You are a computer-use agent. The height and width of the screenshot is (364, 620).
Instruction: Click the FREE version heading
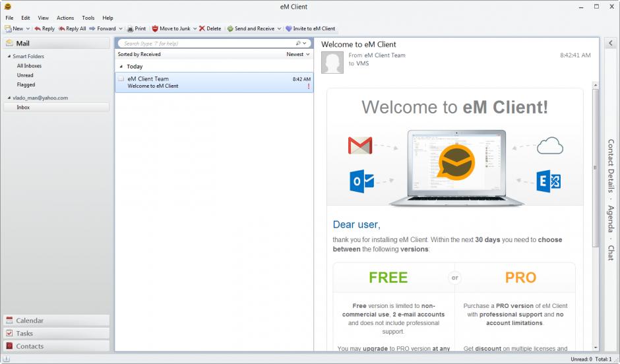point(388,278)
